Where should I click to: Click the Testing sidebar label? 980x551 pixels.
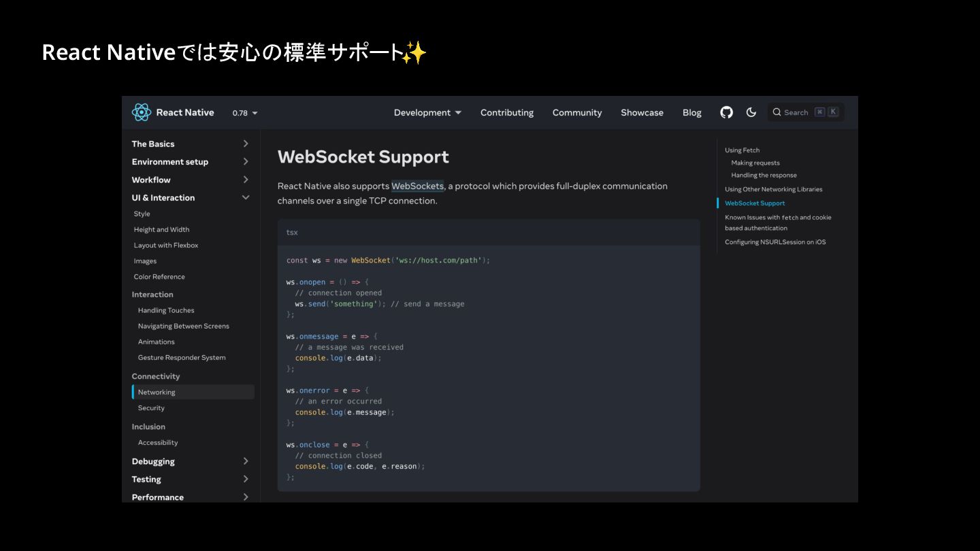tap(146, 479)
